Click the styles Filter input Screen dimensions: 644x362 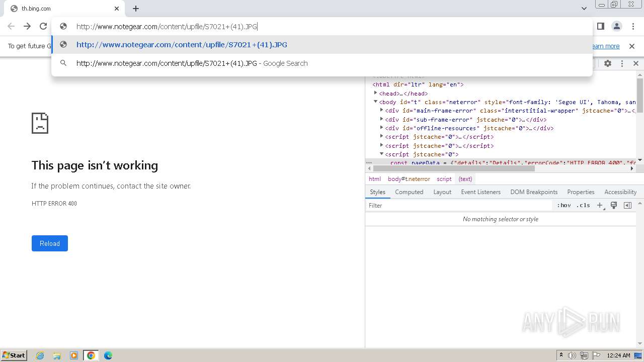coord(459,206)
